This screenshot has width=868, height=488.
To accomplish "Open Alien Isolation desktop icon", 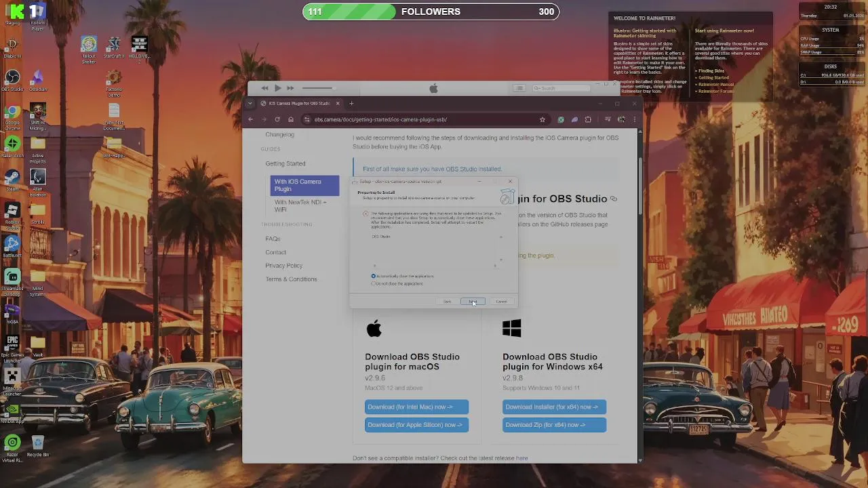I will tap(37, 183).
